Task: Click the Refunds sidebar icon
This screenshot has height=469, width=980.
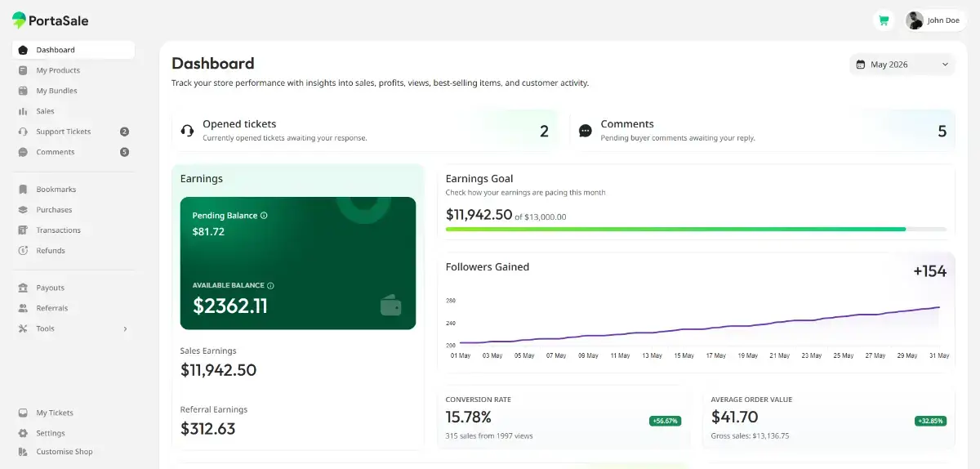Action: tap(23, 251)
